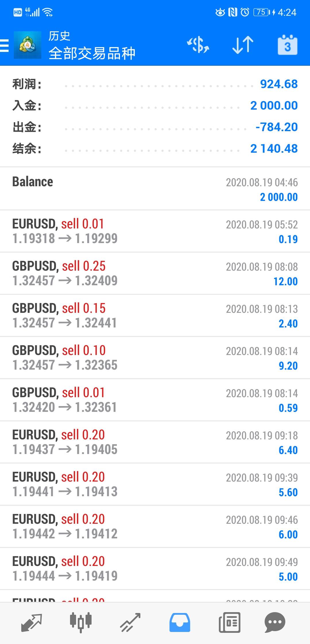Image resolution: width=310 pixels, height=644 pixels.
Task: Tap the GBPUSD sell 0.15 trade row
Action: click(x=155, y=315)
